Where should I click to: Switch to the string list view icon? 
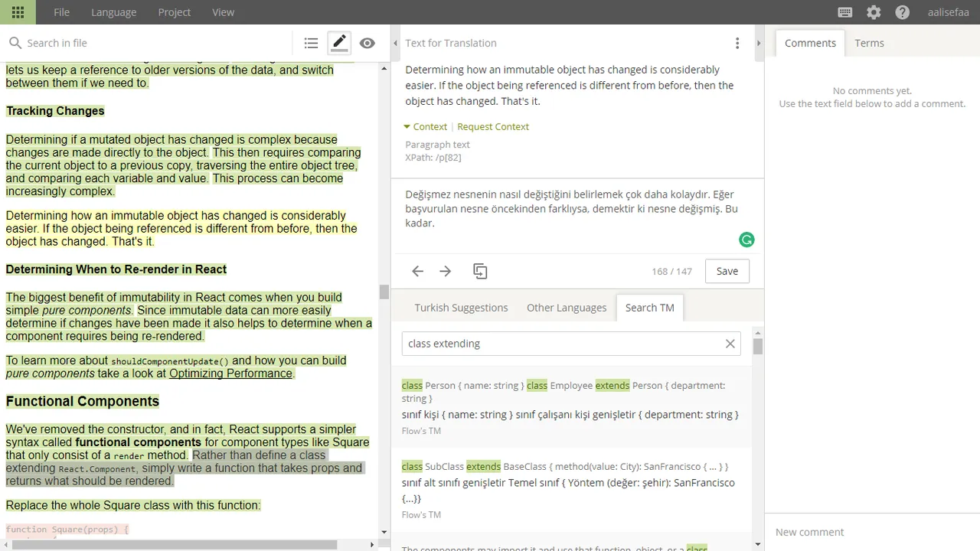tap(311, 43)
